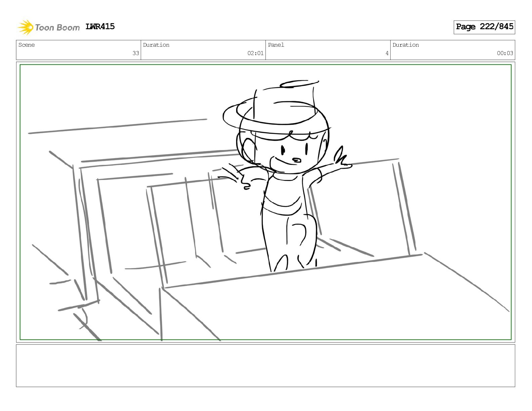Screen dimensions: 532x411
Task: Click scene number 33
Action: [x=136, y=53]
